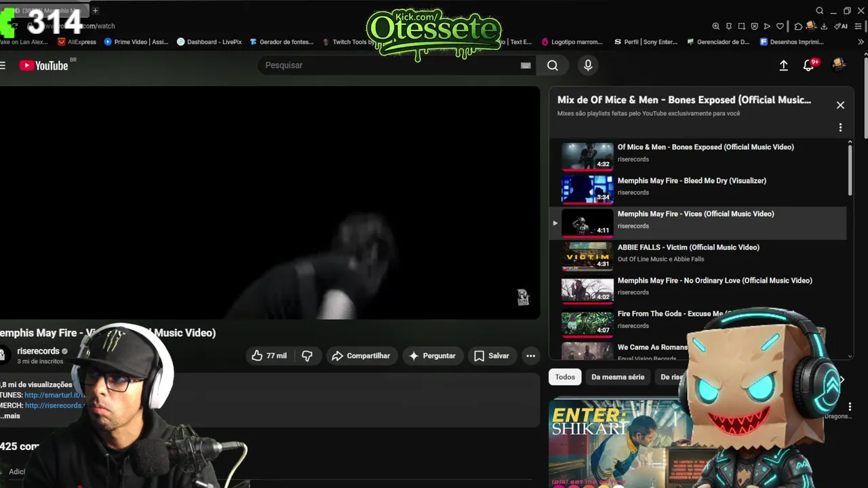868x488 pixels.
Task: Open browser easy setup sliders icon
Action: pos(859,26)
